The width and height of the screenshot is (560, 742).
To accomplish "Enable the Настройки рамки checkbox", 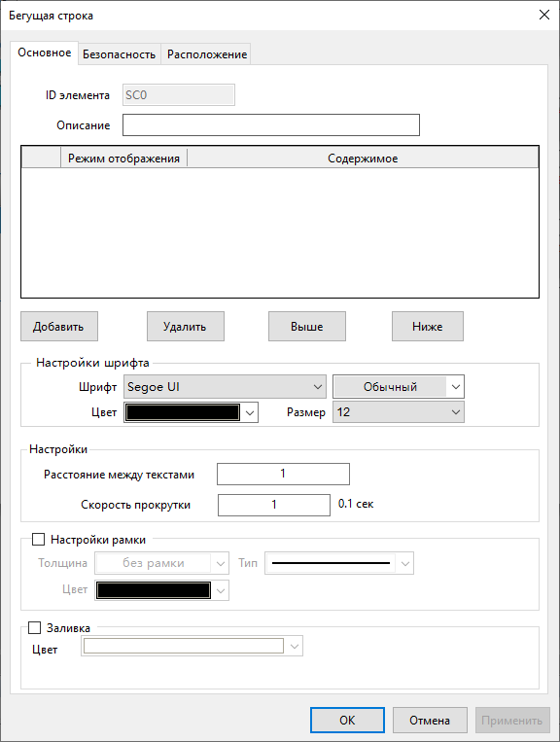I will coord(38,540).
